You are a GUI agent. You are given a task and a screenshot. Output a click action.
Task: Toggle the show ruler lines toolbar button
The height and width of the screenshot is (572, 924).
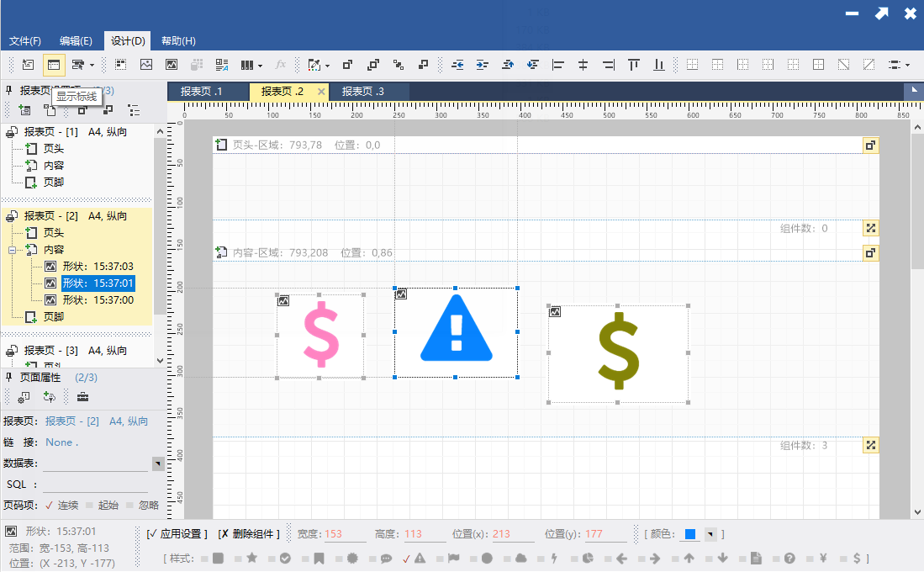coord(54,65)
